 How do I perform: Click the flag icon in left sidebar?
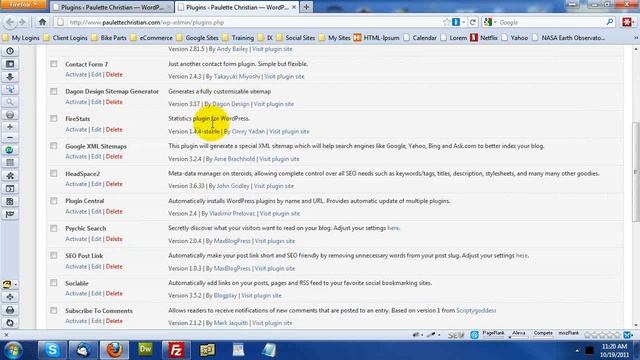point(10,214)
